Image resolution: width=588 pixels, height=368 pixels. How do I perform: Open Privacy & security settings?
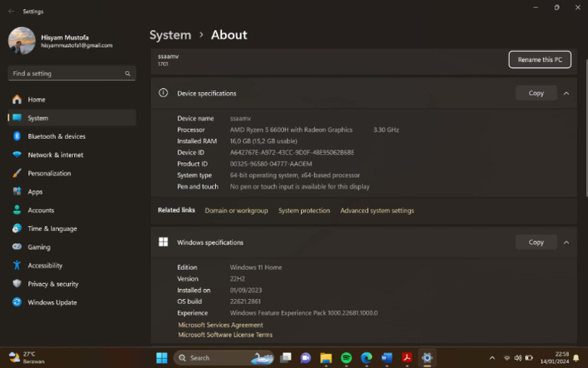(x=53, y=284)
